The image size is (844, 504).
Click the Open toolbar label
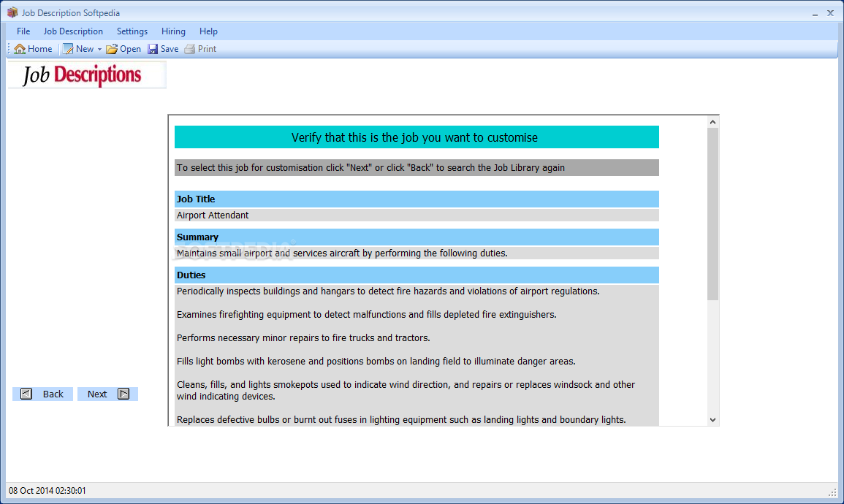coord(130,49)
